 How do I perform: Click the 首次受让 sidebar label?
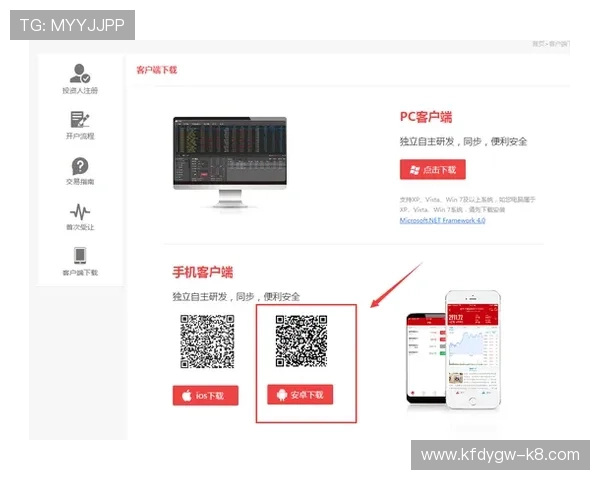[x=80, y=227]
